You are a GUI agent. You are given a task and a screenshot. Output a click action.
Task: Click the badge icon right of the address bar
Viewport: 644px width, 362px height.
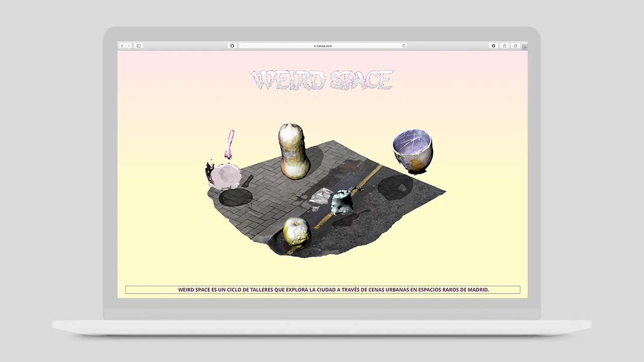point(494,46)
